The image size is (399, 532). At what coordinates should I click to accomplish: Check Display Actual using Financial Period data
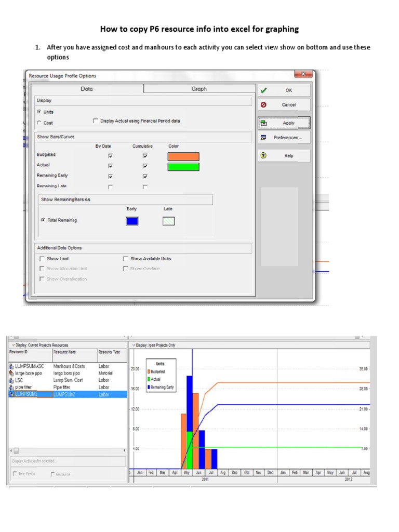95,121
